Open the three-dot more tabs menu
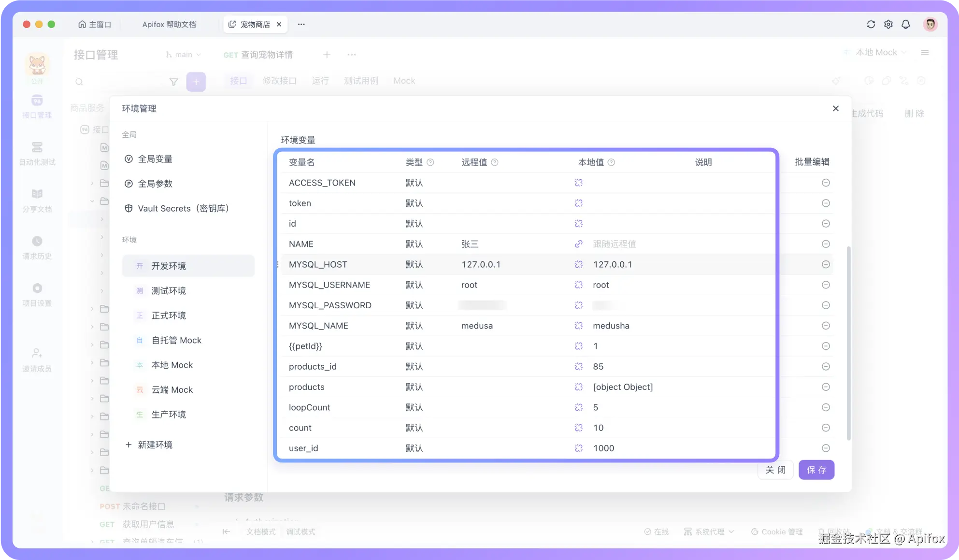The image size is (959, 560). [x=301, y=24]
